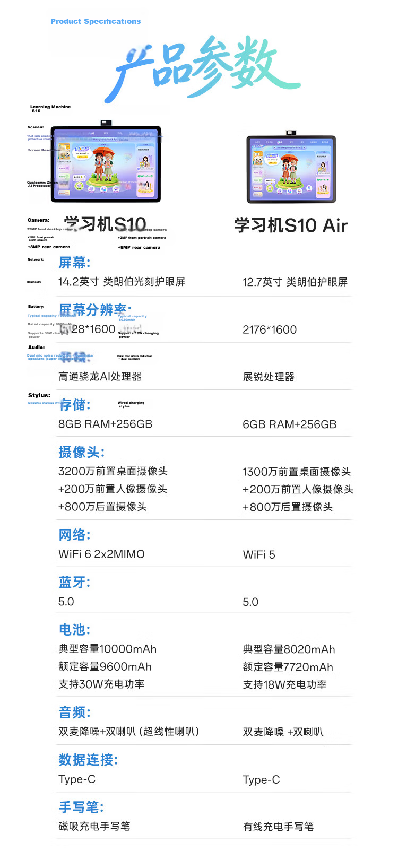Click 'Type-C' in the S10 Air column
Image resolution: width=398 pixels, height=868 pixels.
tap(261, 780)
